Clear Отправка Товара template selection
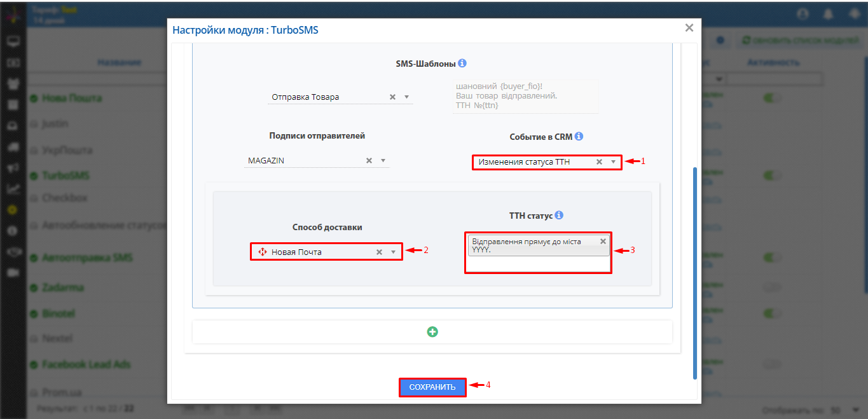This screenshot has width=868, height=419. pos(392,97)
